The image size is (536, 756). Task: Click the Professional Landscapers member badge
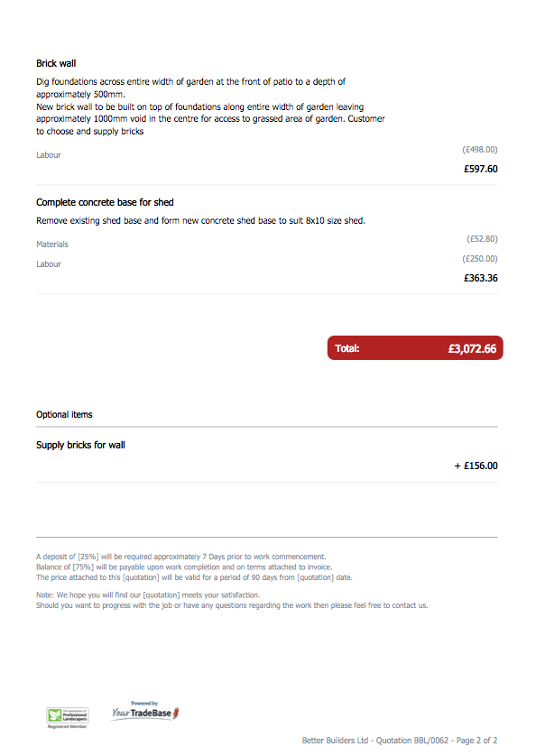coord(67,717)
